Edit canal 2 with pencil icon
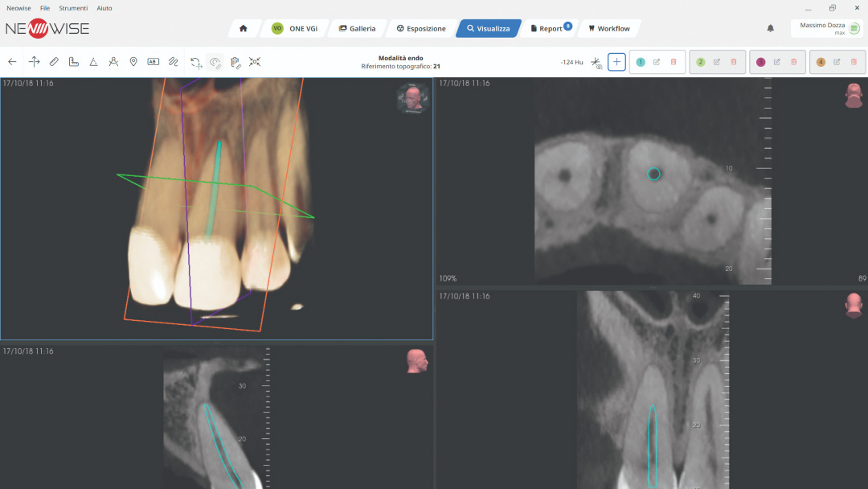The height and width of the screenshot is (489, 868). coord(717,62)
